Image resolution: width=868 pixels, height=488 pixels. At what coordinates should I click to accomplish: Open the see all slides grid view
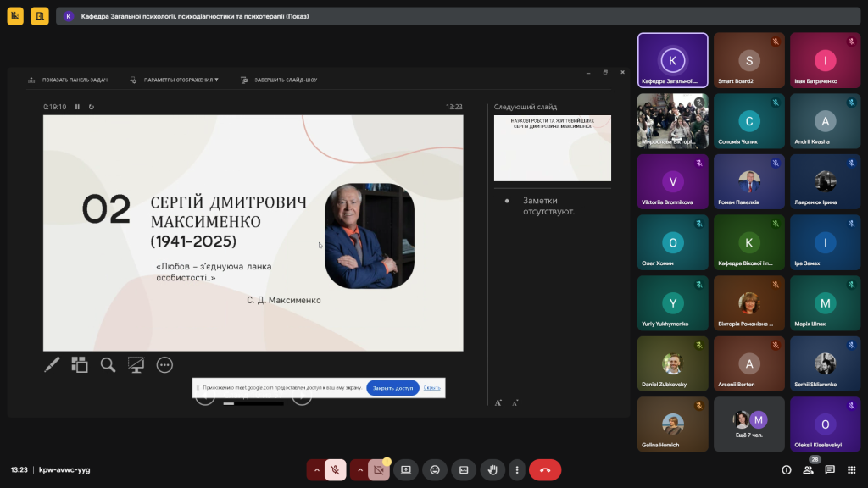(80, 364)
